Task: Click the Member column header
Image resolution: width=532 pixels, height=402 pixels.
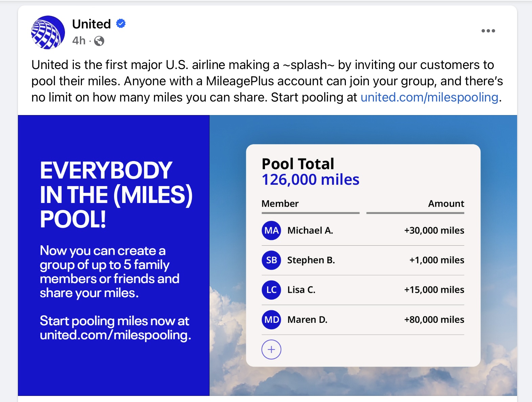Action: point(280,204)
